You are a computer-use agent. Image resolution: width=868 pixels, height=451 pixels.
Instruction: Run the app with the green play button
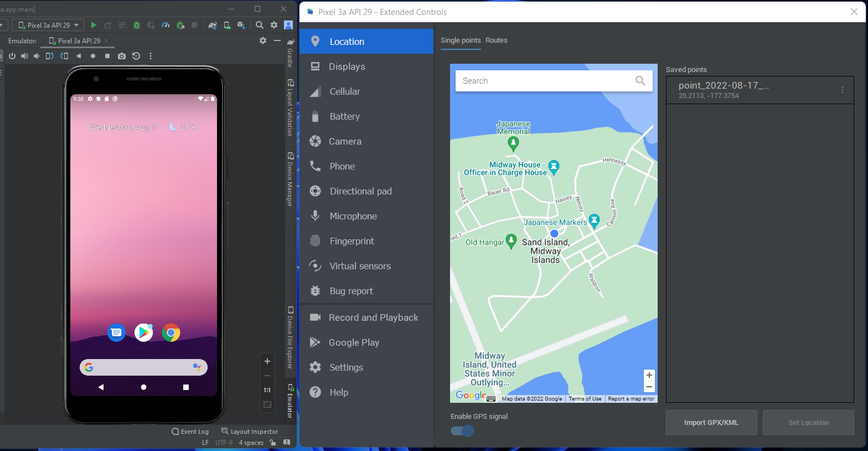point(94,25)
